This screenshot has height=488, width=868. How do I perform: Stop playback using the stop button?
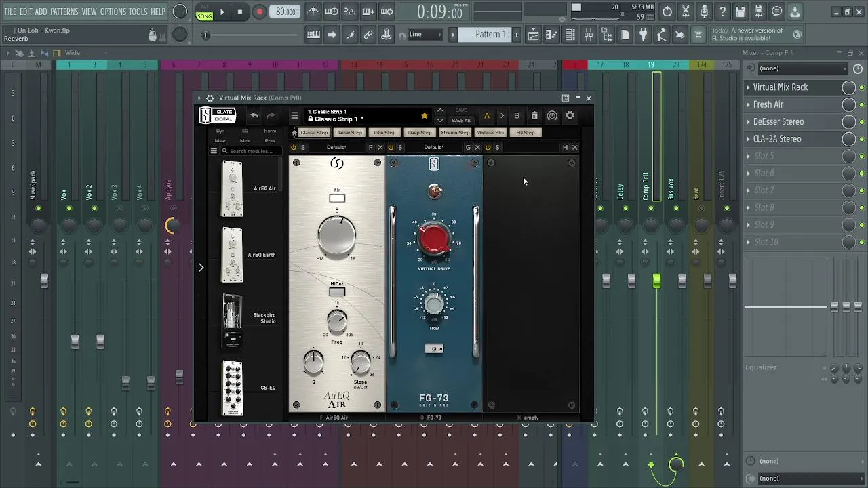tap(240, 12)
